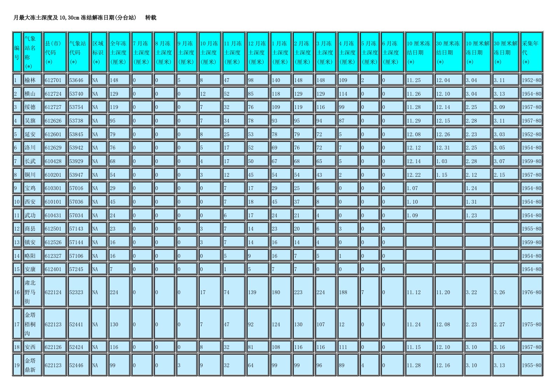This screenshot has height=392, width=555.
Task: Click station code 57034 in 武功 row
Action: click(x=76, y=215)
